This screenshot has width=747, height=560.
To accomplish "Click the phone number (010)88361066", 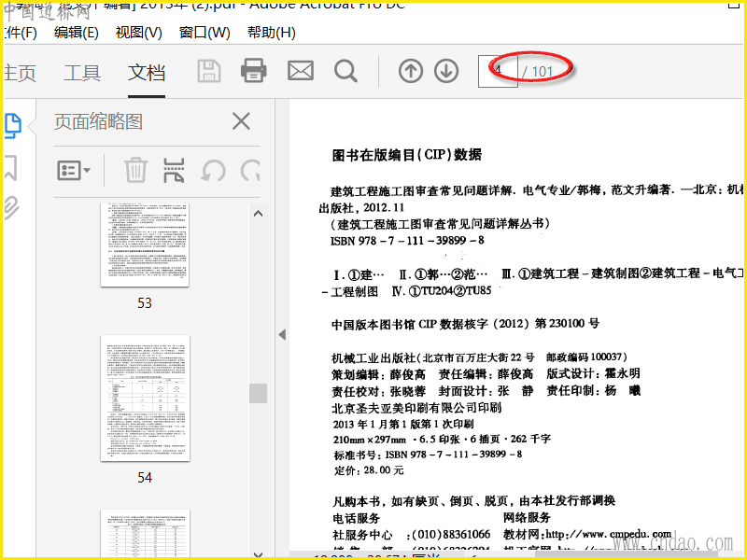I will click(451, 534).
